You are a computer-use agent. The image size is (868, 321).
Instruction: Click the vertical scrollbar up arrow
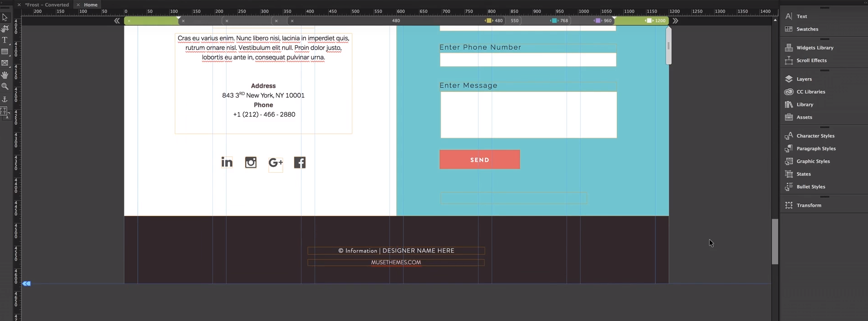point(775,20)
